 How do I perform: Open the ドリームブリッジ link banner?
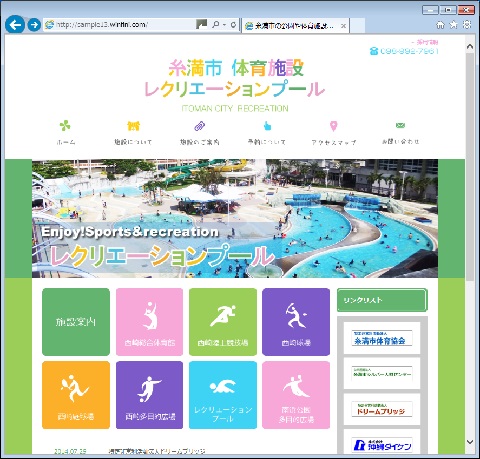click(x=382, y=409)
